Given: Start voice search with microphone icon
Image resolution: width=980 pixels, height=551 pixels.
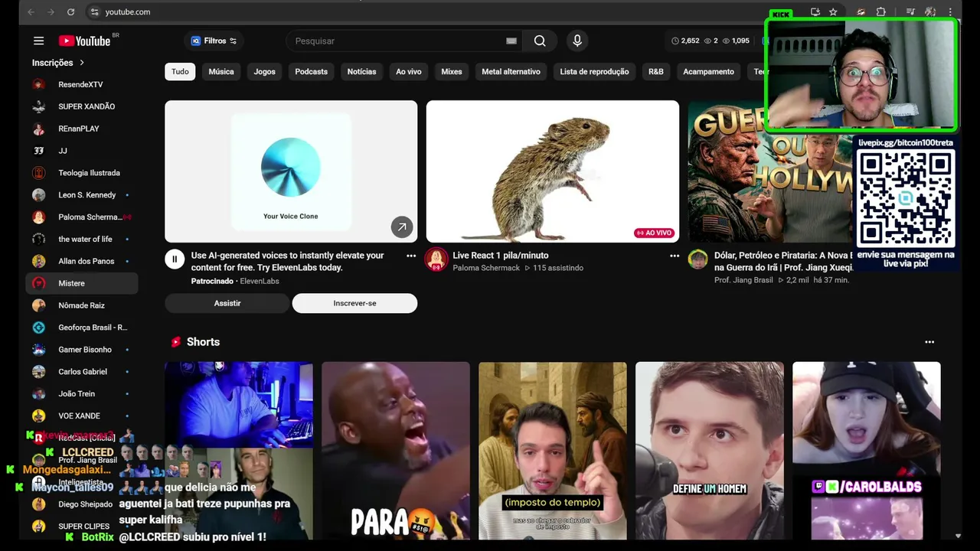Looking at the screenshot, I should tap(577, 41).
